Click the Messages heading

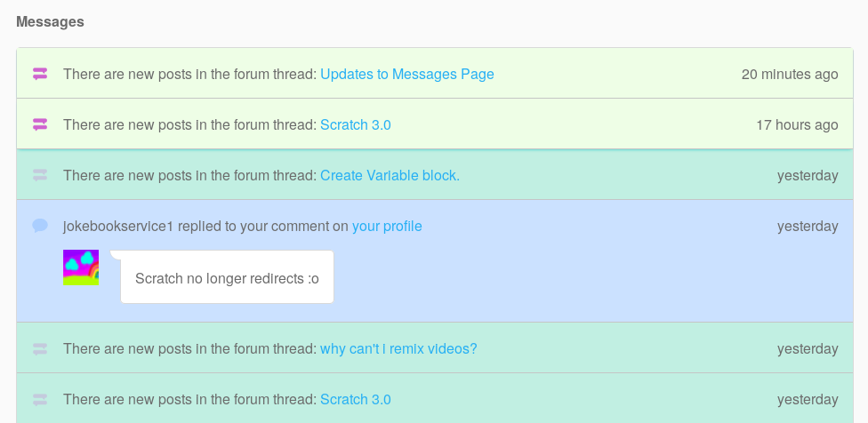tap(50, 21)
